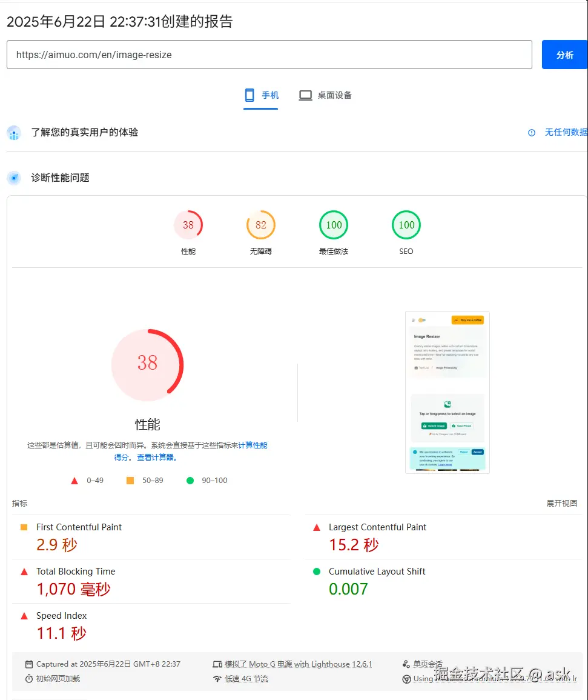Select the 100 SEO score gauge
This screenshot has width=588, height=700.
tap(406, 233)
